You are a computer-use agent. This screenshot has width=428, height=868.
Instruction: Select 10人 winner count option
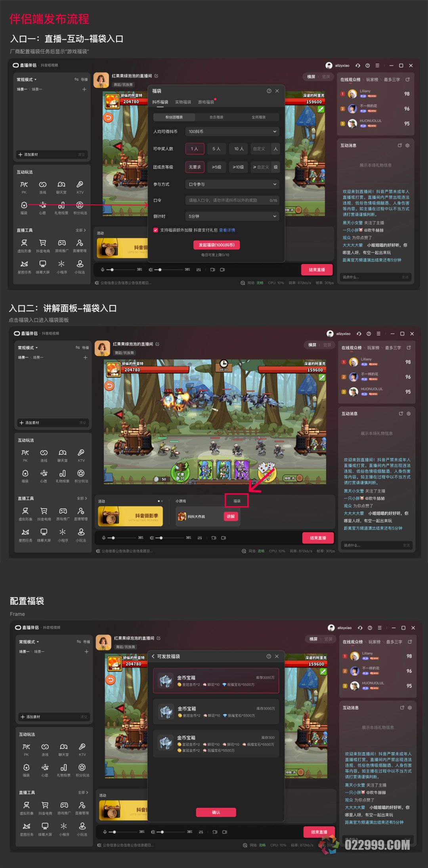point(239,149)
